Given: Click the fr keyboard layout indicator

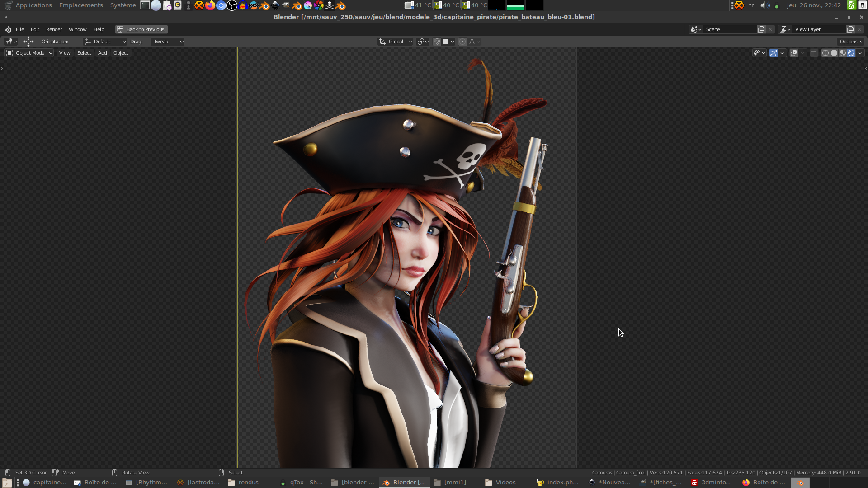Looking at the screenshot, I should pyautogui.click(x=751, y=5).
